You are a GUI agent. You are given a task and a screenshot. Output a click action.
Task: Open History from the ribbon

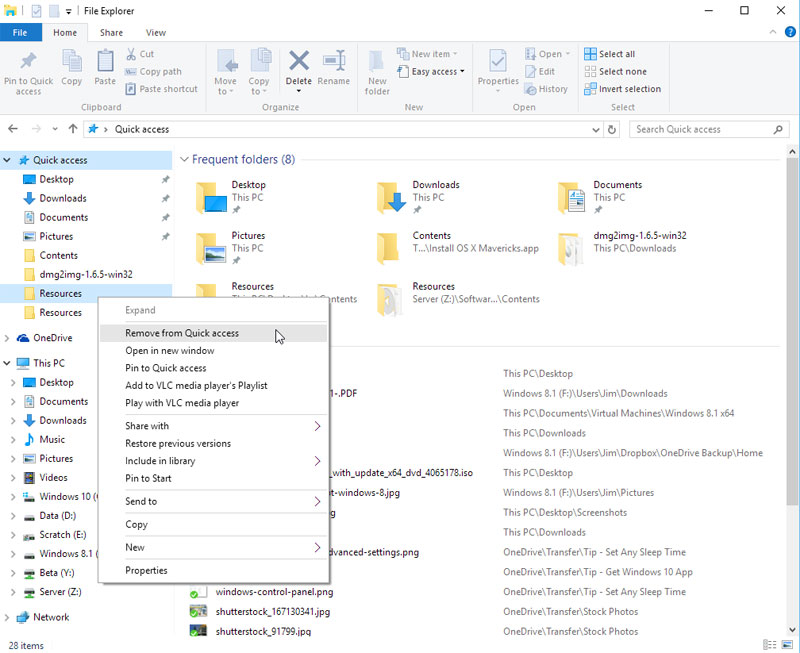[x=546, y=89]
